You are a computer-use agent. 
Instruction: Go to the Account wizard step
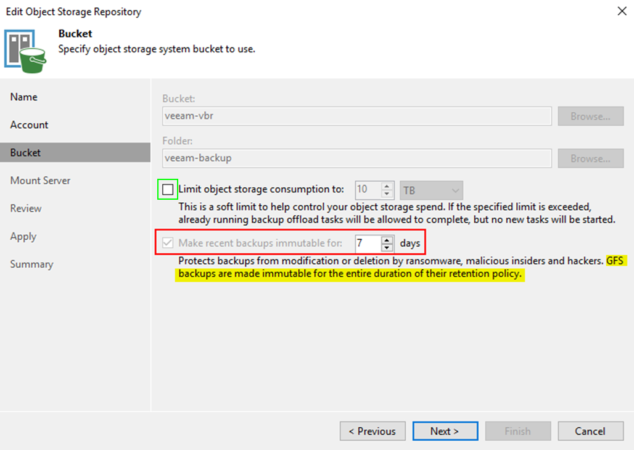[x=29, y=125]
